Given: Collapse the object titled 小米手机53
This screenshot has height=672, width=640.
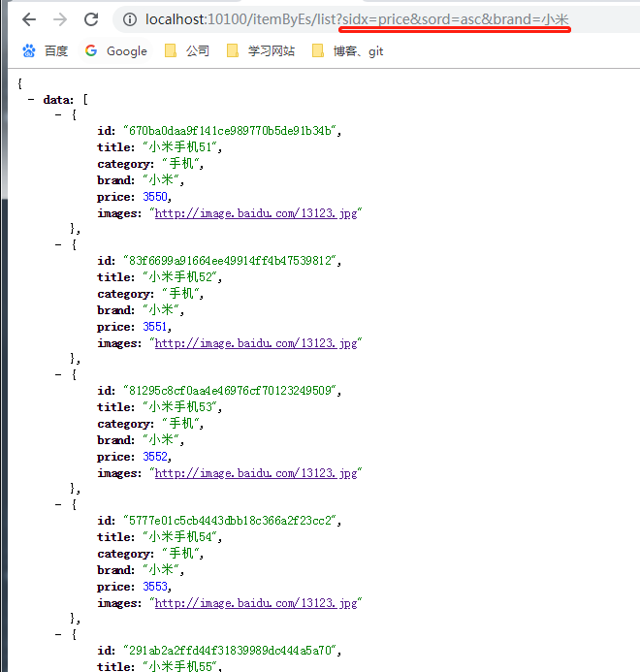Looking at the screenshot, I should point(58,374).
